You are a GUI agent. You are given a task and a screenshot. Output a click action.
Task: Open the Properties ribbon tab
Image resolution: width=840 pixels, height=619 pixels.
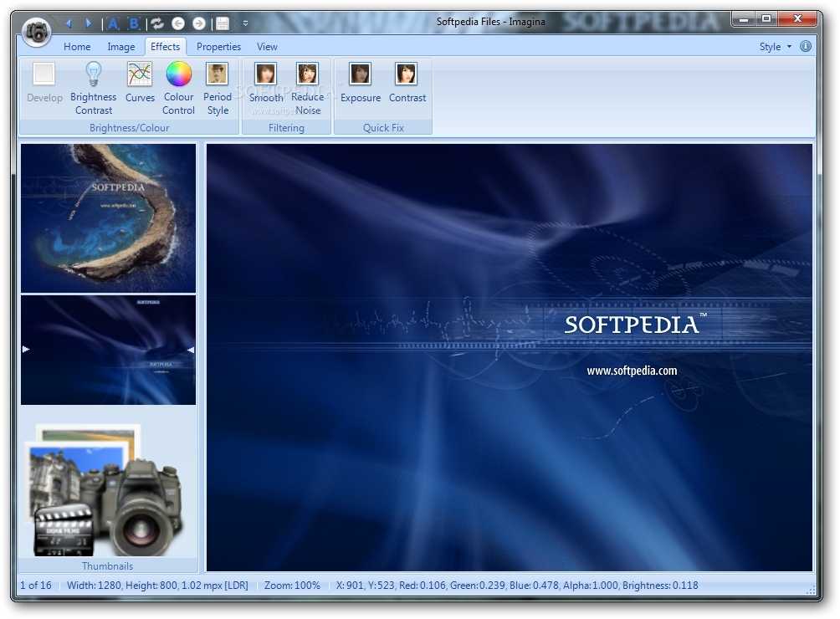(218, 47)
